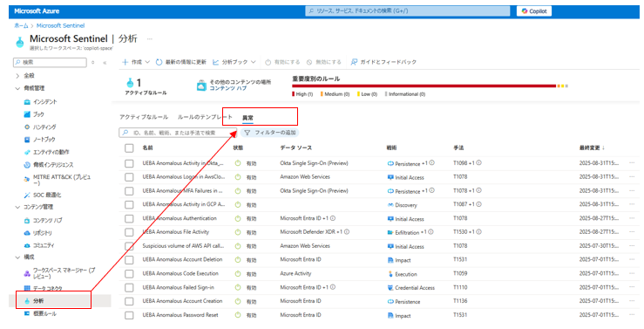Viewport: 644px width, 329px height.
Task: Open the 作成 (Create) dropdown
Action: [136, 62]
